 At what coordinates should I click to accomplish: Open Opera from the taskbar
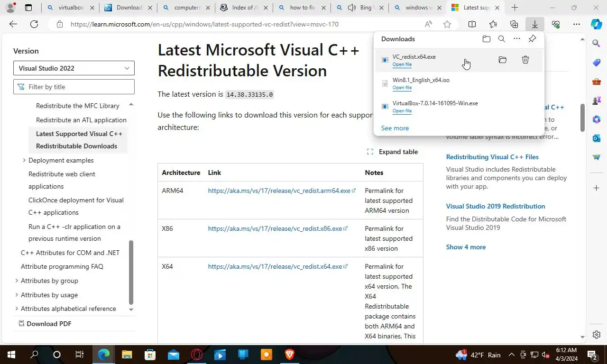(x=196, y=355)
